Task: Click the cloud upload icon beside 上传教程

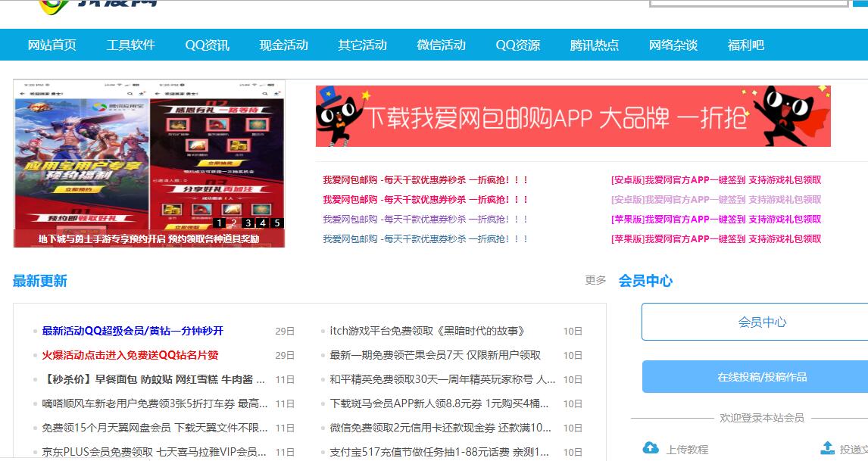Action: point(651,447)
